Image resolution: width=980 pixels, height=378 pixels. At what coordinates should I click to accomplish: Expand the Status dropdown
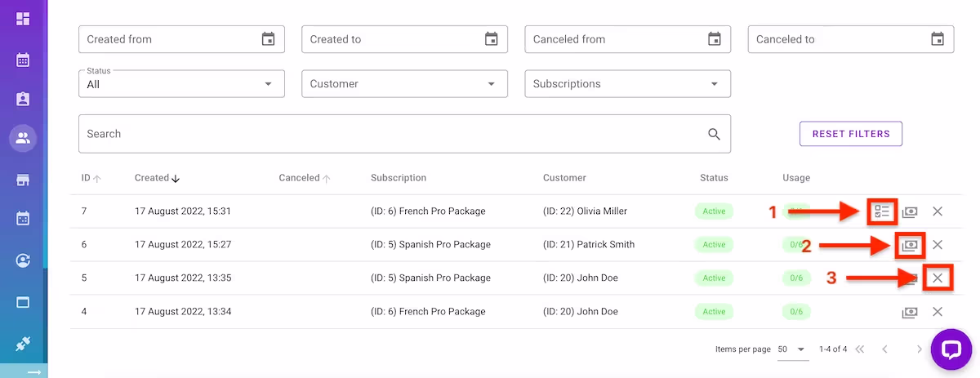coord(268,84)
